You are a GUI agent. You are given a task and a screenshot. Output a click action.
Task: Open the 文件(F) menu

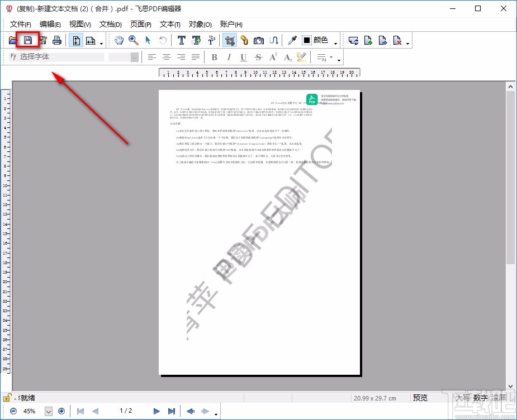coord(21,24)
